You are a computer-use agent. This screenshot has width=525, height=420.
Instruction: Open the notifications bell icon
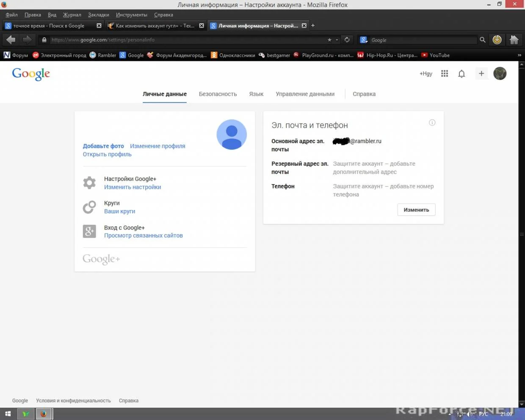coord(461,74)
